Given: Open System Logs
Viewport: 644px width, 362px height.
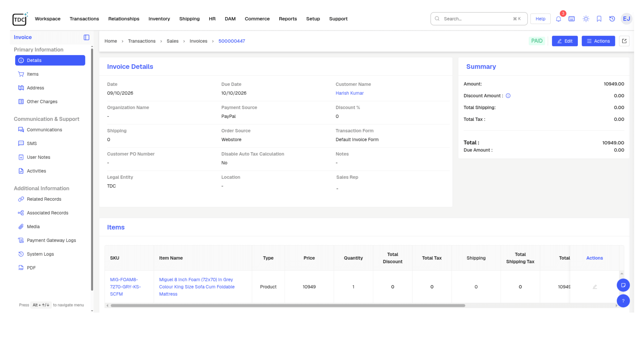Looking at the screenshot, I should click(x=50, y=254).
